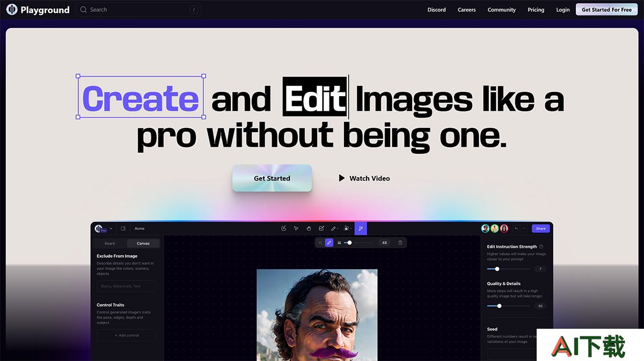Select the hand pan tool in the editor toolbar
The image size is (644, 361).
click(309, 228)
